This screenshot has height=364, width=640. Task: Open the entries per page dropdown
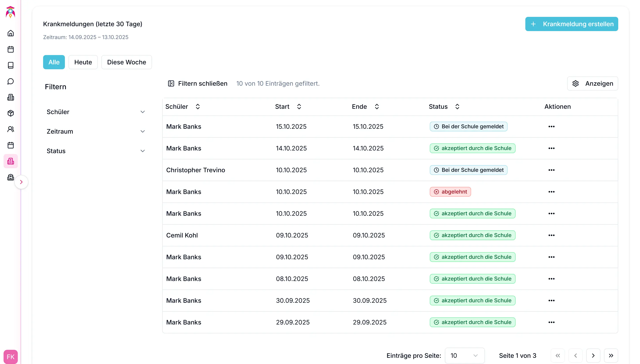point(464,355)
